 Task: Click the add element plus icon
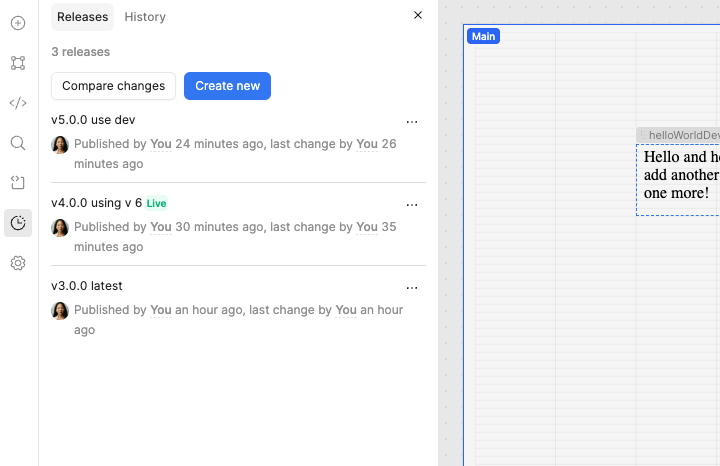(x=18, y=23)
